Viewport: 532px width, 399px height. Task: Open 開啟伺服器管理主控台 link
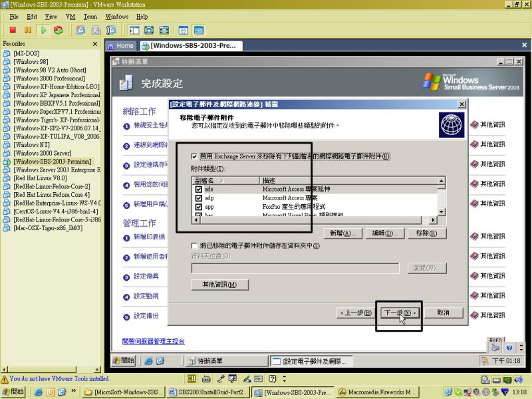[154, 341]
